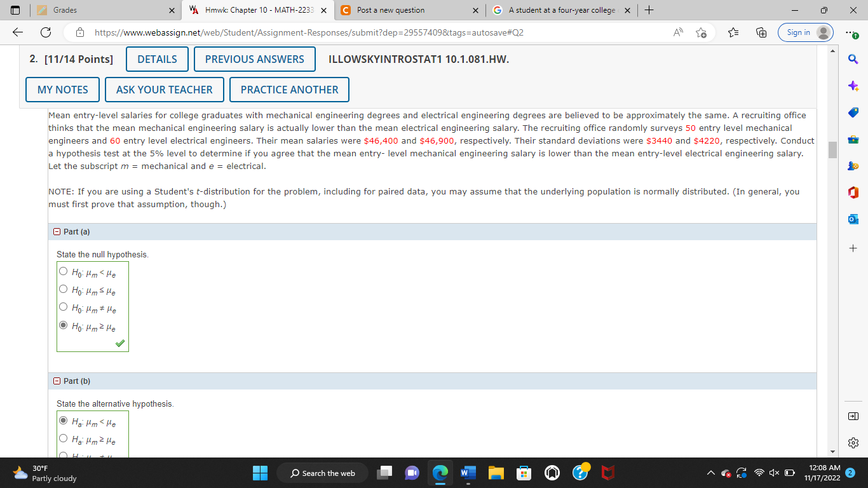868x488 pixels.
Task: Open the Get Help question mark app
Action: pyautogui.click(x=581, y=471)
